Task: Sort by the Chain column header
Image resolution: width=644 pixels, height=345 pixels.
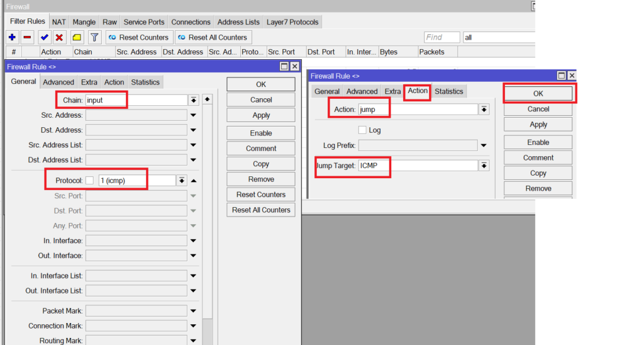Action: pyautogui.click(x=94, y=52)
